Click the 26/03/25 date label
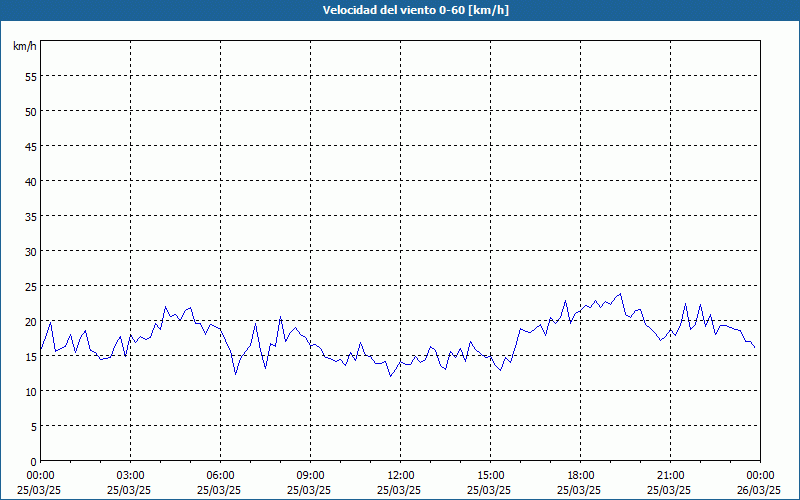 point(759,490)
